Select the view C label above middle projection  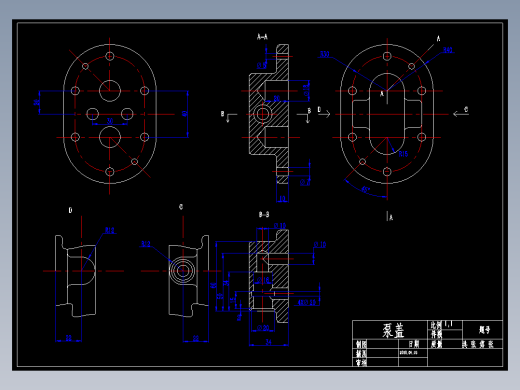coord(181,207)
